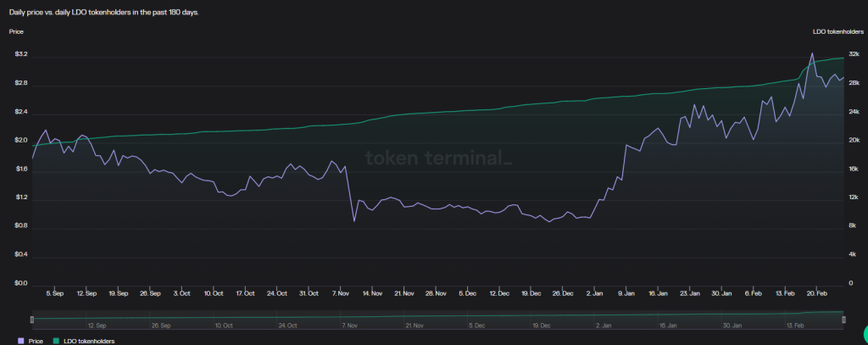The image size is (868, 345).
Task: Click the $2.8 price axis label
Action: click(x=21, y=85)
